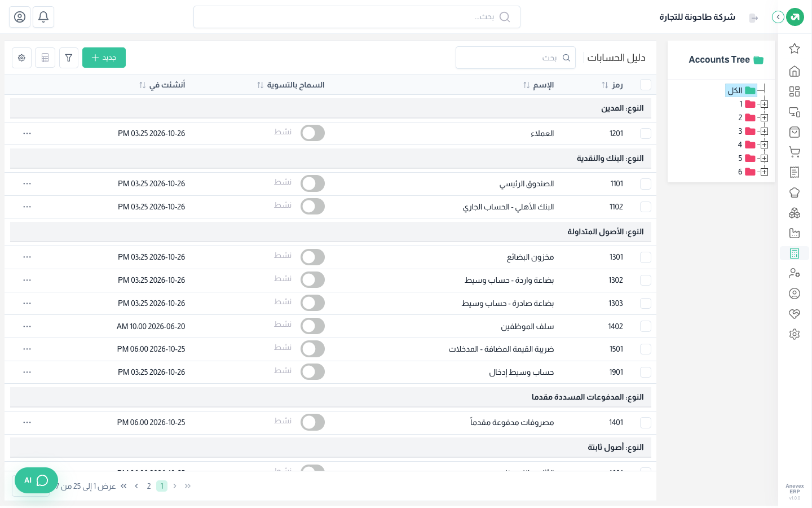Screen dimensions: 812x508
Task: Open the AI chat assistant
Action: pyautogui.click(x=36, y=480)
